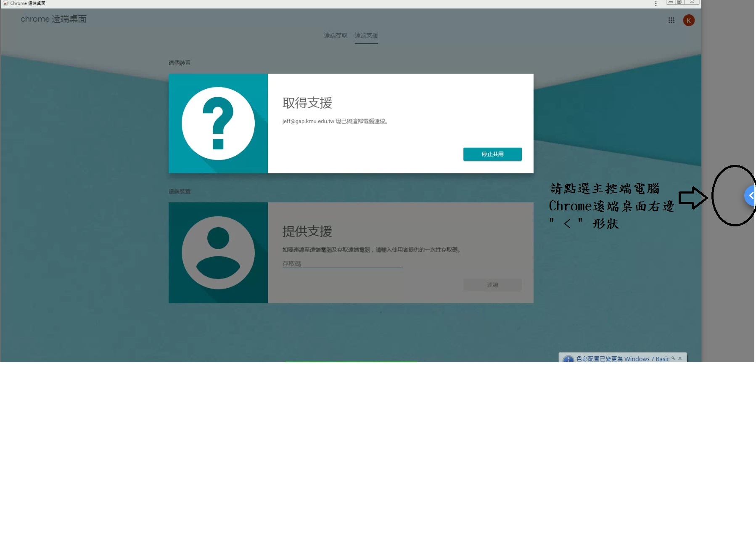Click the question mark support icon
Screen dimensions: 756x552
pos(218,123)
